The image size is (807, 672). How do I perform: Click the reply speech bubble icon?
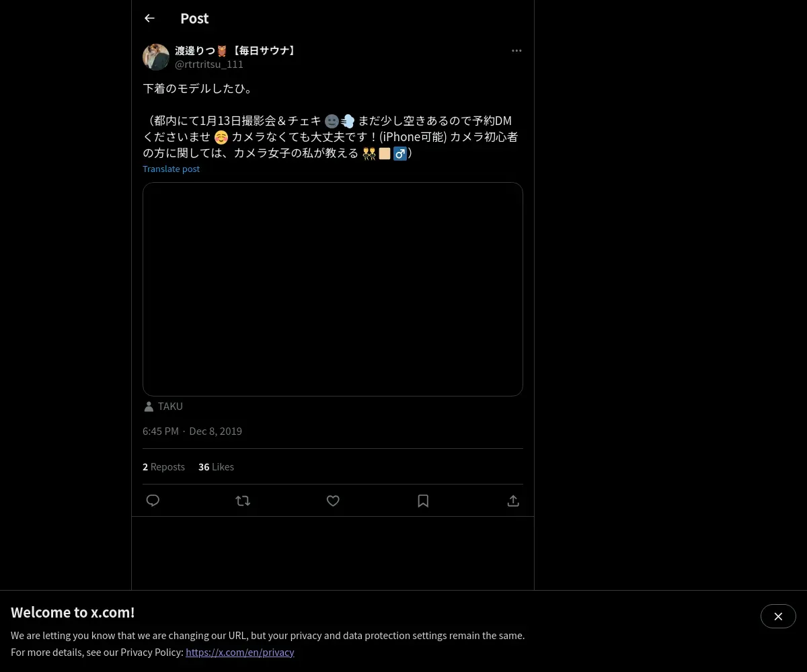click(x=153, y=501)
